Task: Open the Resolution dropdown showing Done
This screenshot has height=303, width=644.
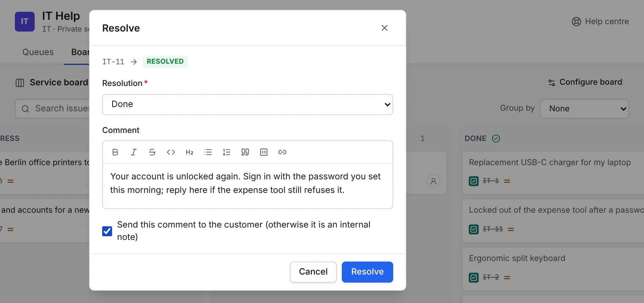Action: tap(248, 105)
